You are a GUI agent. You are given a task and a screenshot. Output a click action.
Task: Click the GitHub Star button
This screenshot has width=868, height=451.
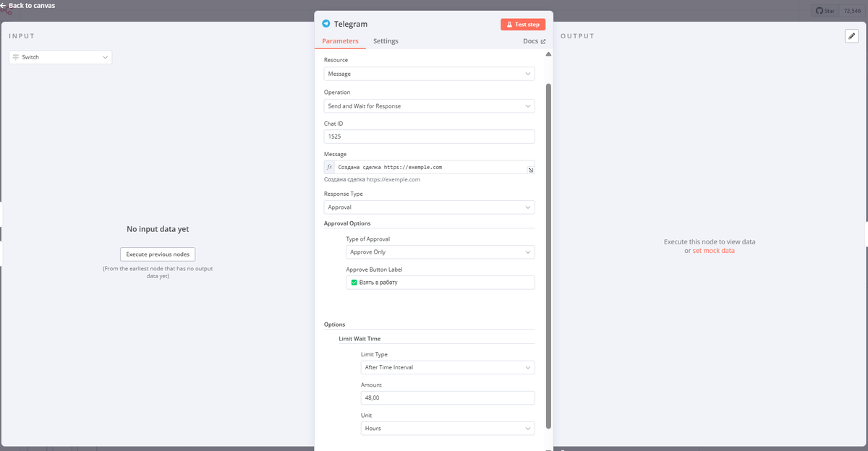click(x=825, y=11)
